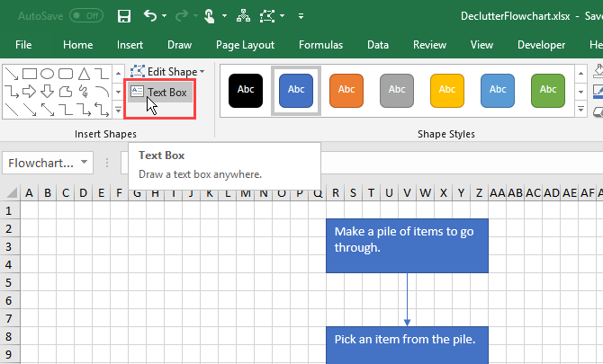The image size is (603, 364).
Task: Pick the triangle shape from the gallery
Action: [x=83, y=74]
